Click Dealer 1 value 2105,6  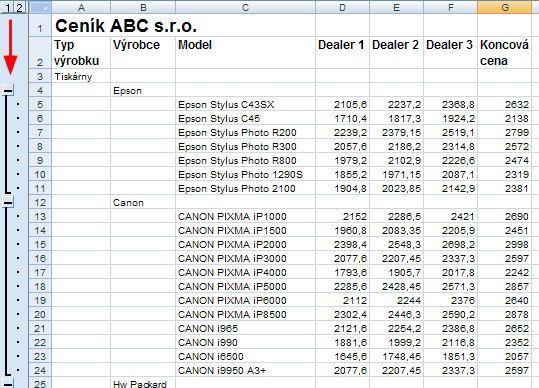click(x=342, y=104)
